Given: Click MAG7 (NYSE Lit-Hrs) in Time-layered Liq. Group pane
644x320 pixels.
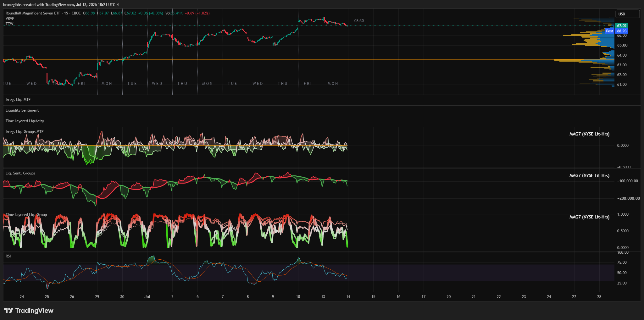Looking at the screenshot, I should [x=589, y=217].
